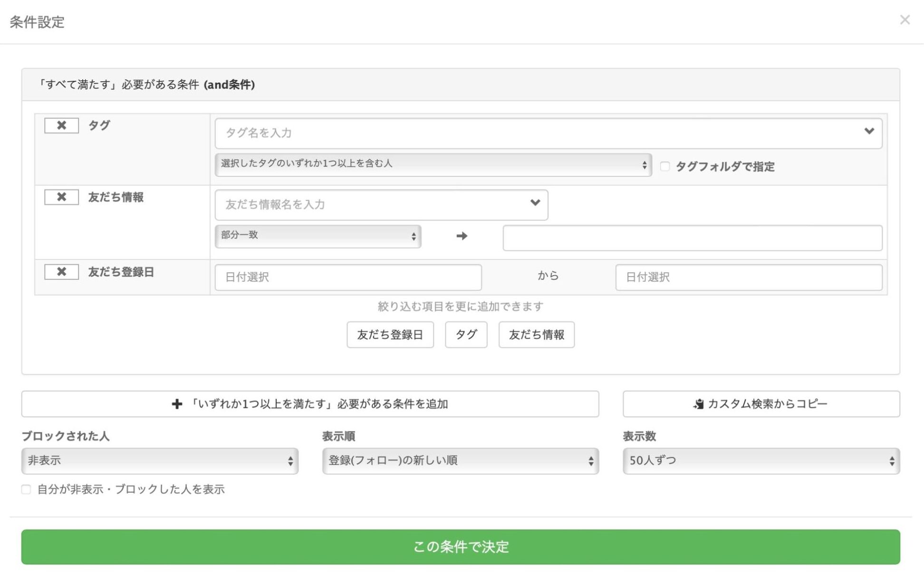
Task: Check 自分が非表示・ブロックした人を表示
Action: click(x=26, y=489)
